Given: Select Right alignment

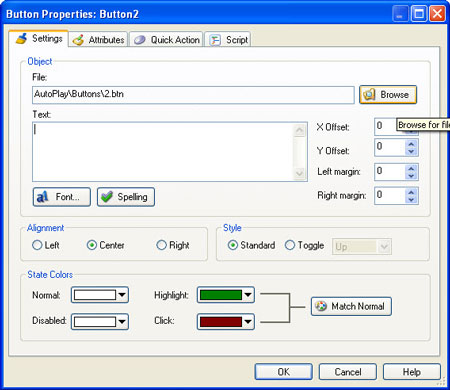Looking at the screenshot, I should point(173,245).
